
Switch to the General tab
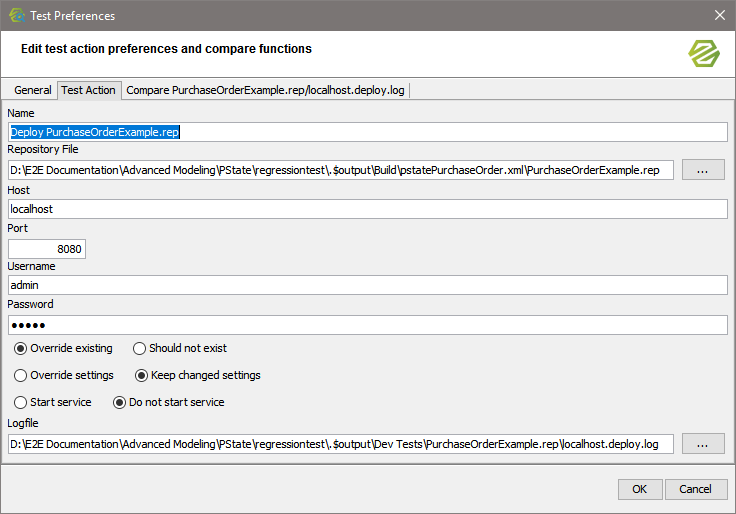(x=33, y=90)
